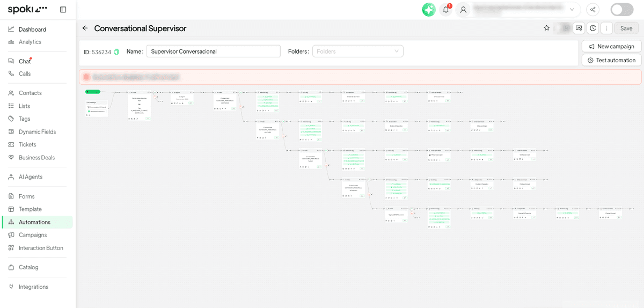Click the Tags label icon
The width and height of the screenshot is (644, 308).
[x=11, y=119]
